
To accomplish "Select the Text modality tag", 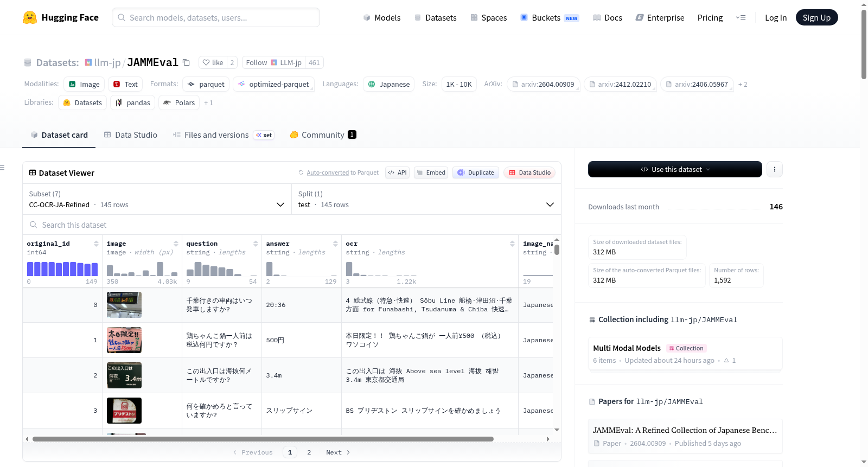I will coord(125,84).
